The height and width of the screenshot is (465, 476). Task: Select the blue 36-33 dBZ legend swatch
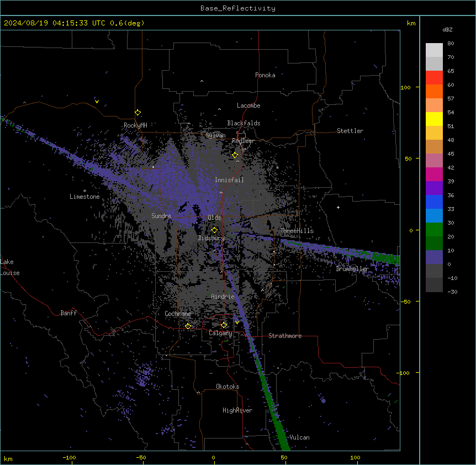434,202
